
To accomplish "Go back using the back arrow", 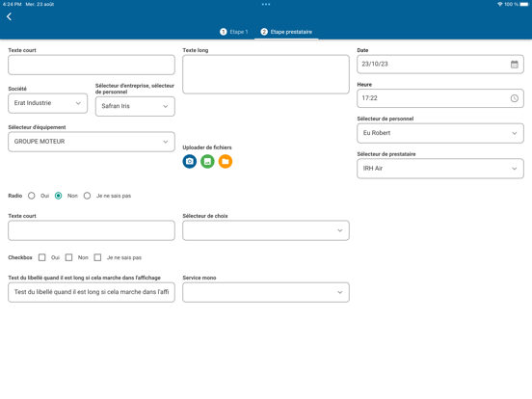I will click(x=10, y=16).
